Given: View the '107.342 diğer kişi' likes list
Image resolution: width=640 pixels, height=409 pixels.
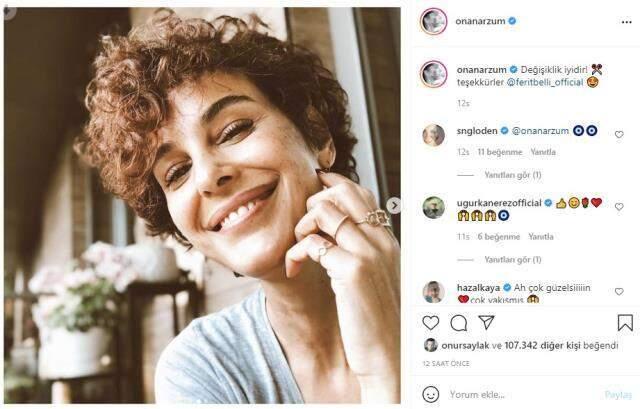Looking at the screenshot, I should (x=537, y=344).
